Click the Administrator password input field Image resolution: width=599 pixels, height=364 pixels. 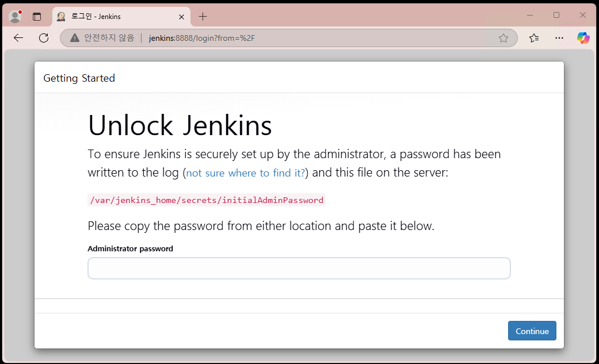coord(299,268)
